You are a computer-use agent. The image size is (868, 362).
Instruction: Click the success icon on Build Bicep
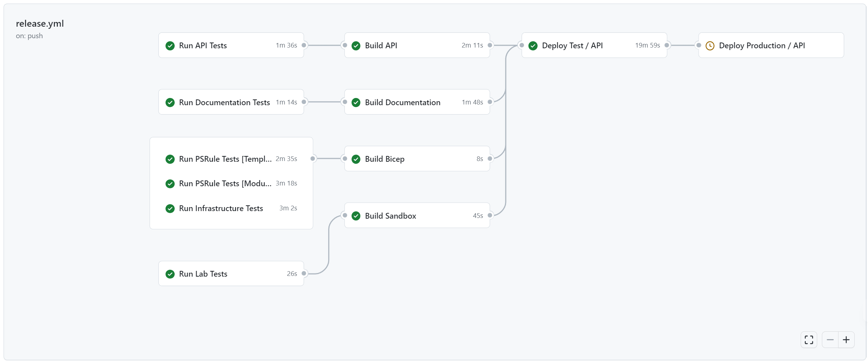[356, 159]
